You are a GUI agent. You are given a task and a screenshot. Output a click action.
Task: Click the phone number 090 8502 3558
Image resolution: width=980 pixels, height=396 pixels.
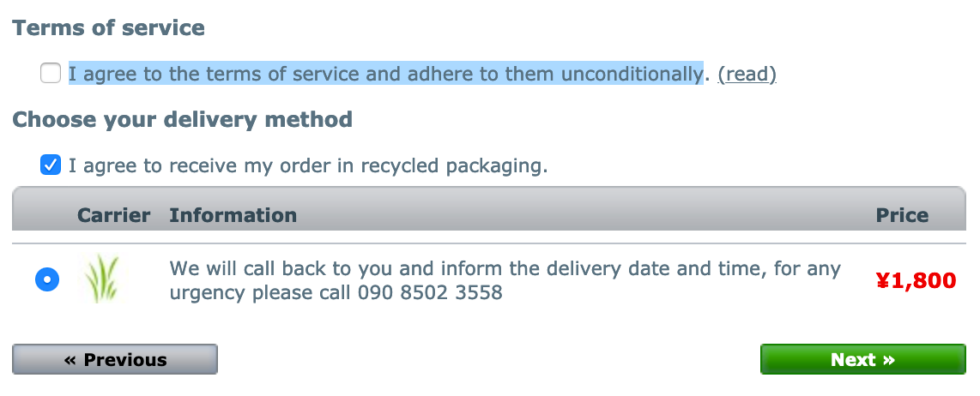pyautogui.click(x=430, y=292)
